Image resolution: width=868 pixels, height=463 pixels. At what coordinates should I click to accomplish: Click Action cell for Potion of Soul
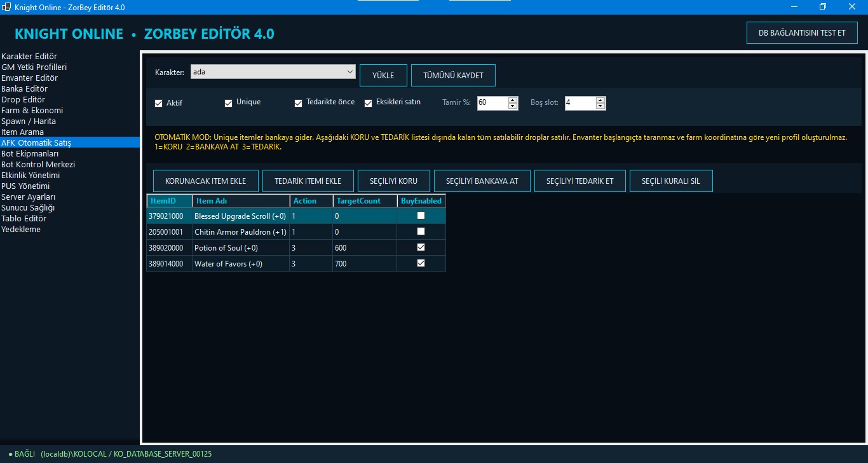click(311, 247)
